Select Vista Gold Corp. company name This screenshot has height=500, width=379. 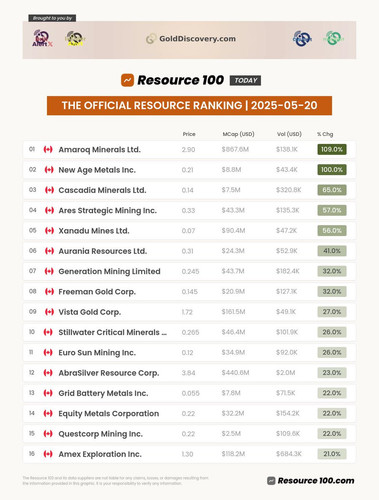90,312
